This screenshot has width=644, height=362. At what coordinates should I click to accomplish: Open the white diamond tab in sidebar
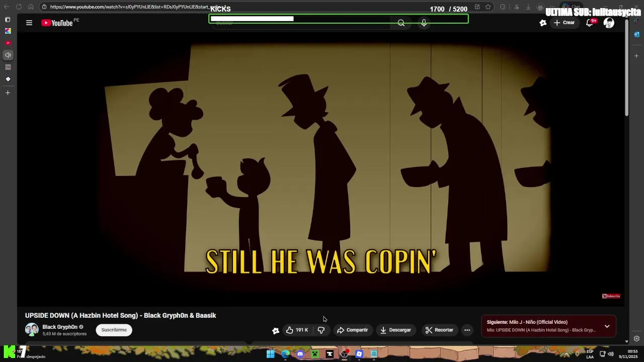(x=8, y=79)
